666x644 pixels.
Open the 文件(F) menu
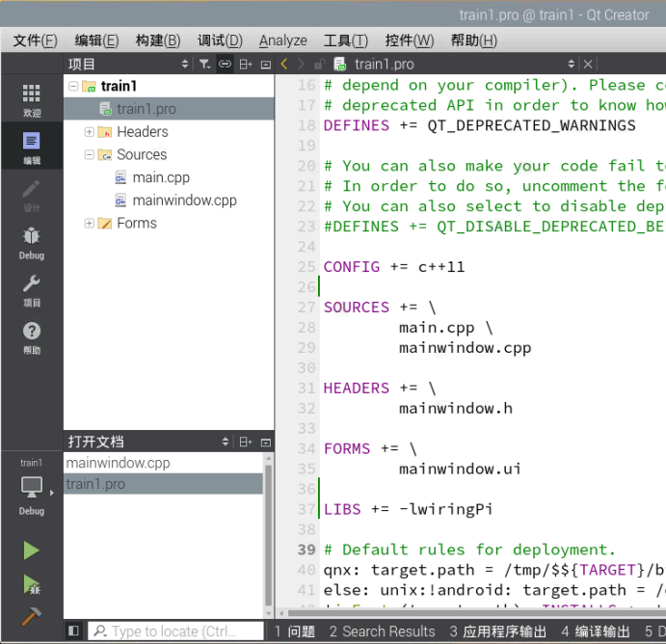click(x=35, y=40)
